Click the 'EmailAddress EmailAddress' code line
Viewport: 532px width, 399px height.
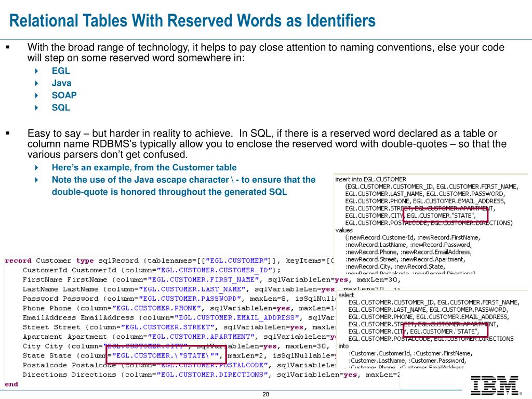[x=179, y=317]
